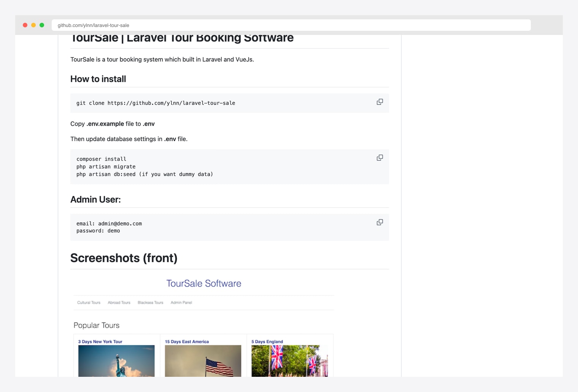Click the 5 Days England image
Viewport: 578px width, 392px height.
point(289,361)
